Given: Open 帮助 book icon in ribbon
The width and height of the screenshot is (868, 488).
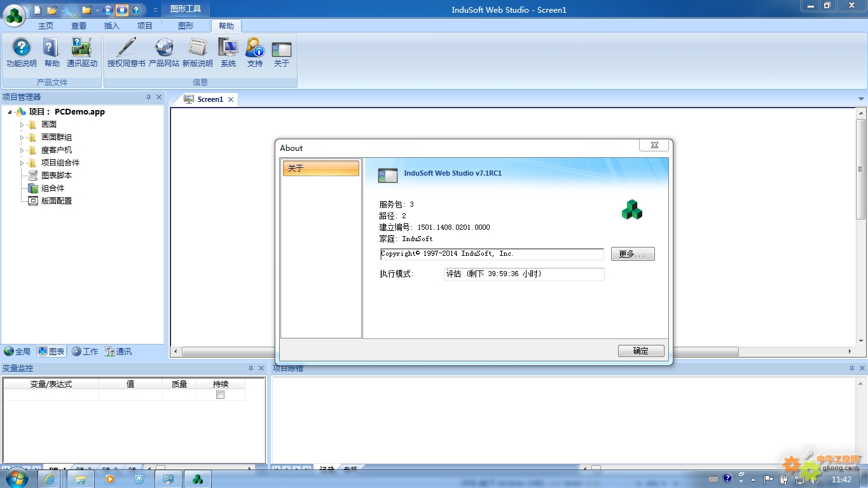Looking at the screenshot, I should [52, 52].
